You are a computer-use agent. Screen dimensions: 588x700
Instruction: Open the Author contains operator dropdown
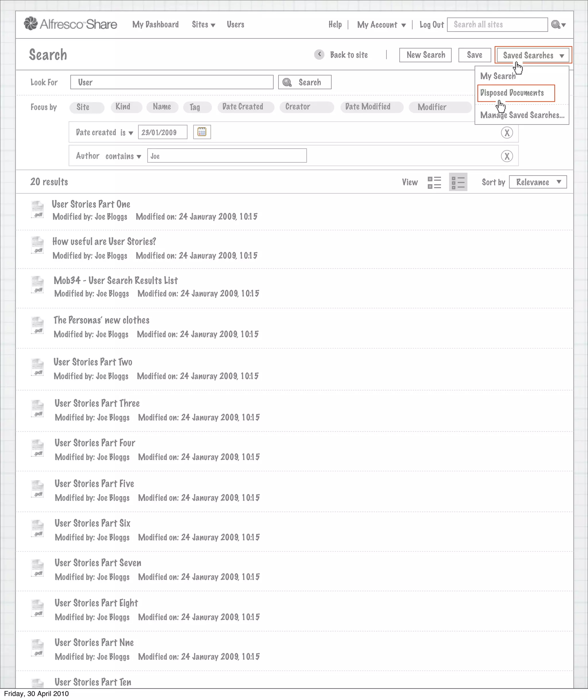click(x=123, y=156)
